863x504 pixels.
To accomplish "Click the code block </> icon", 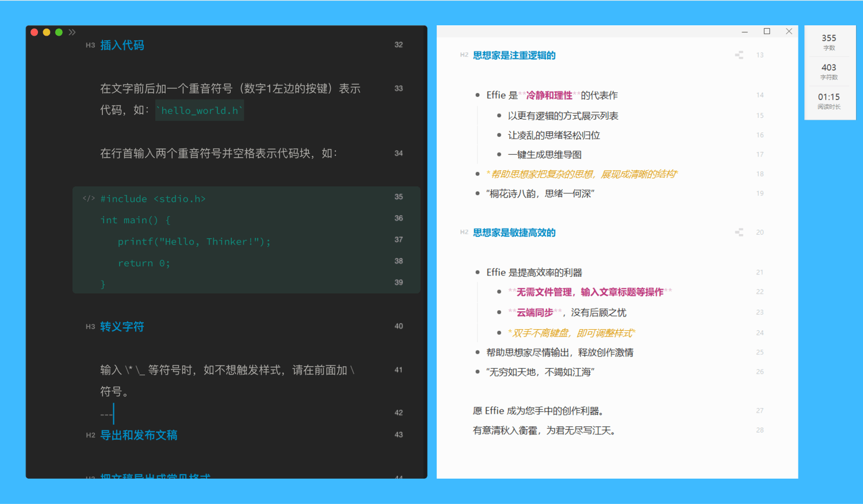I will point(89,198).
